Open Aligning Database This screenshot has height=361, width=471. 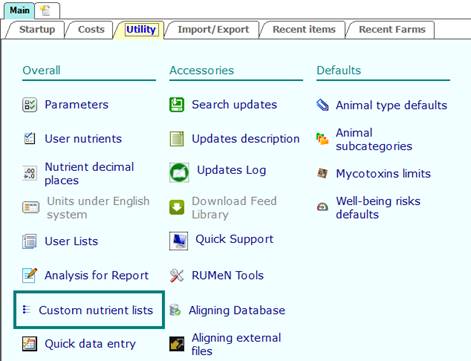click(x=237, y=310)
